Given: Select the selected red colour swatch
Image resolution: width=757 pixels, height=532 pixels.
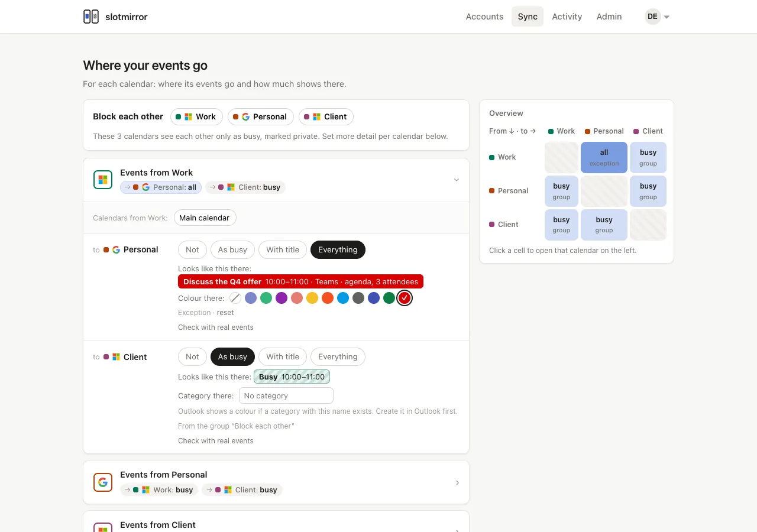Looking at the screenshot, I should (x=405, y=298).
